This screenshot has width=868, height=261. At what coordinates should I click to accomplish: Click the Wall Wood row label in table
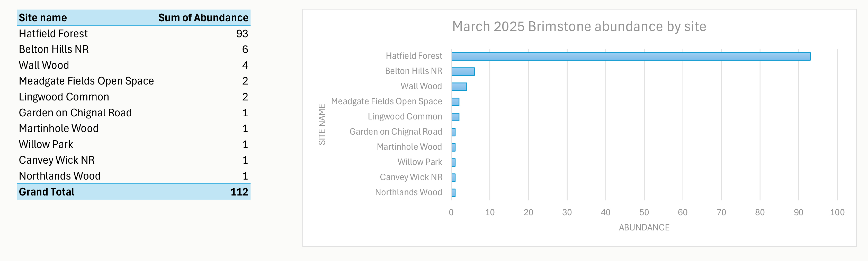point(44,65)
